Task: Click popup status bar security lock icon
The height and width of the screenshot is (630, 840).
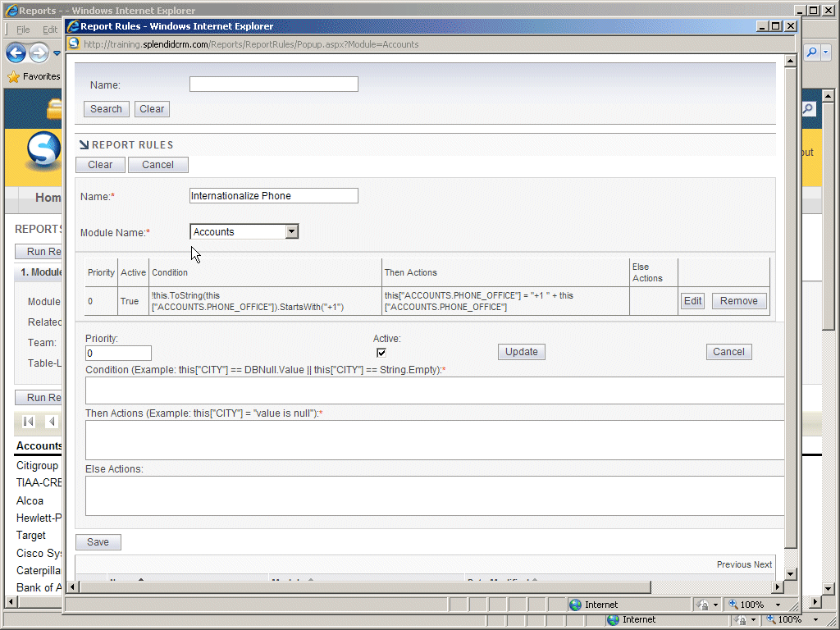Action: point(702,605)
